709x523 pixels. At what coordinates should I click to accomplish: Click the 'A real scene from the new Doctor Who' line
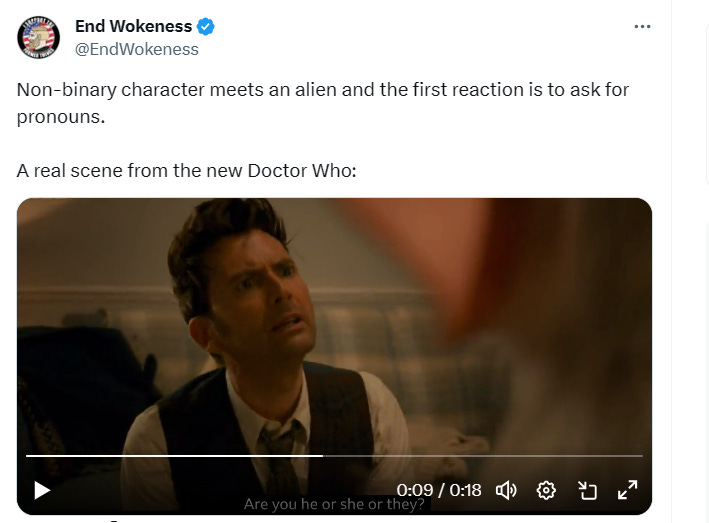[x=187, y=171]
